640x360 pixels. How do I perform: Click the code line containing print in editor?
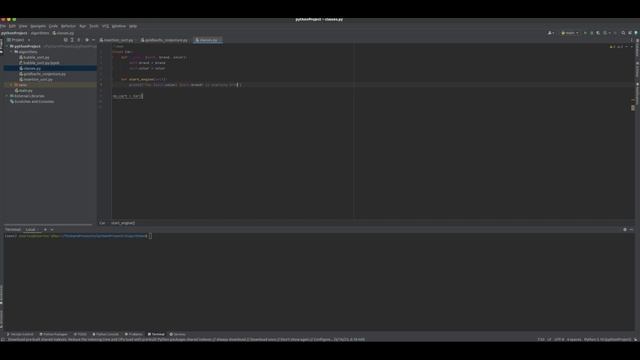185,85
